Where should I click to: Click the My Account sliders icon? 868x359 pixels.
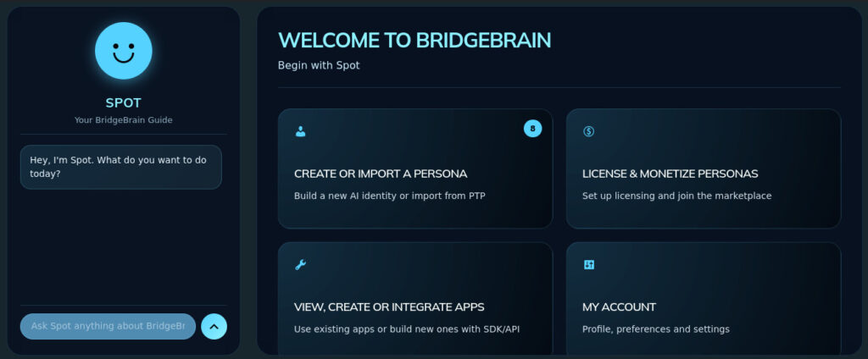pos(589,265)
